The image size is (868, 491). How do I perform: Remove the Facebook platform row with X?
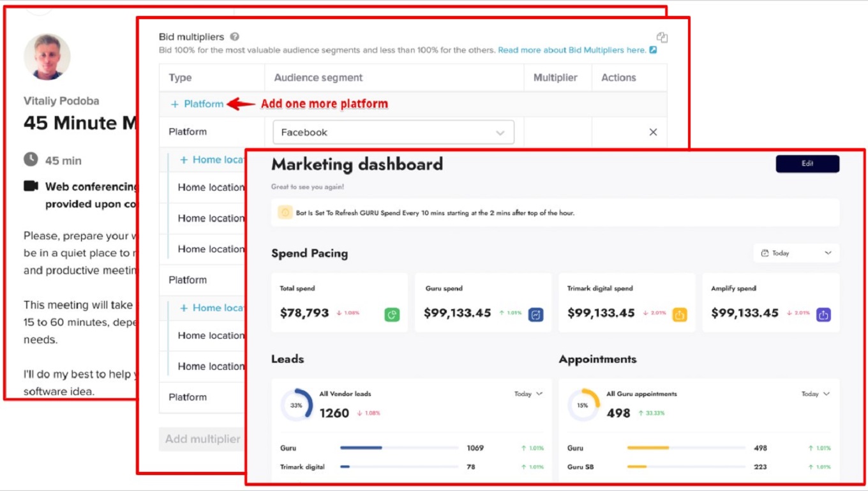tap(653, 132)
